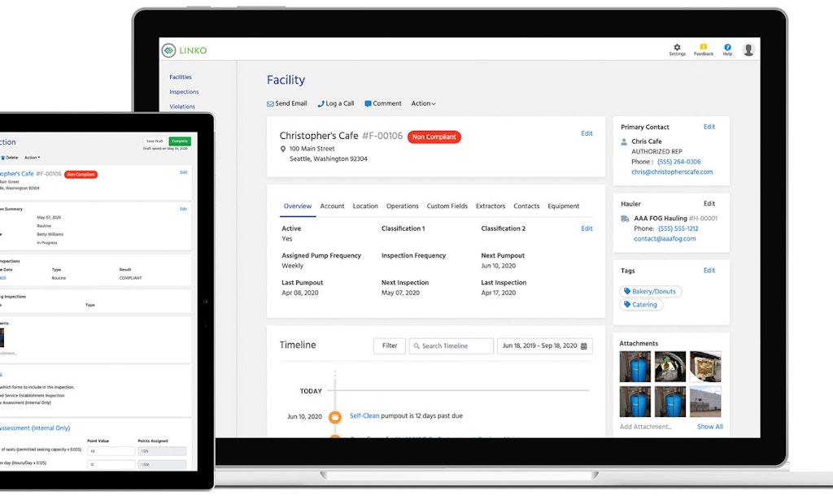
Task: Click Edit in the tablet's Inspection Summary section
Action: pos(183,209)
